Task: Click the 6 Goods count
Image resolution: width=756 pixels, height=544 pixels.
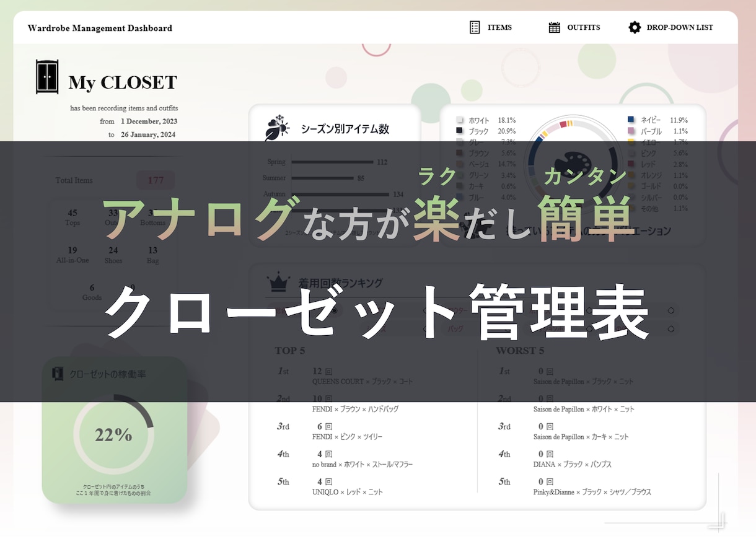Action: [92, 287]
